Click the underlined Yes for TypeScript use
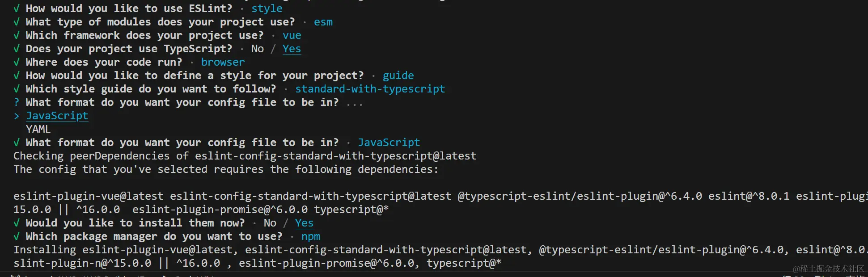868x277 pixels. point(292,49)
